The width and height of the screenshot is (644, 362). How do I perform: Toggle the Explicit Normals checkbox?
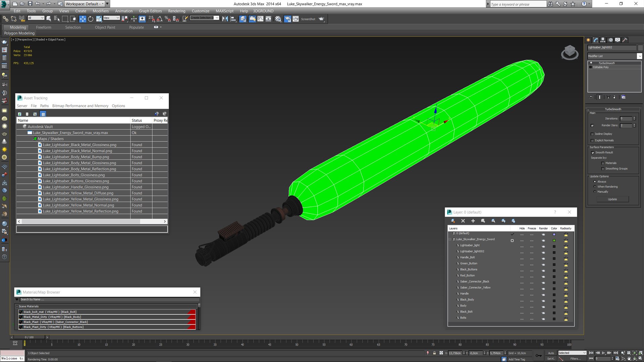(x=592, y=141)
